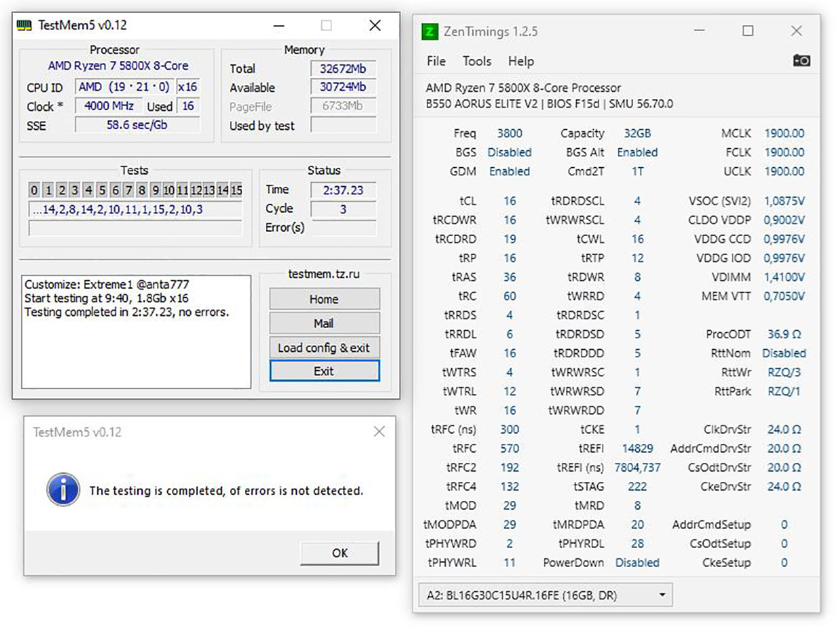Viewport: 840px width, 628px height.
Task: Click the test progress bar
Action: (x=135, y=228)
